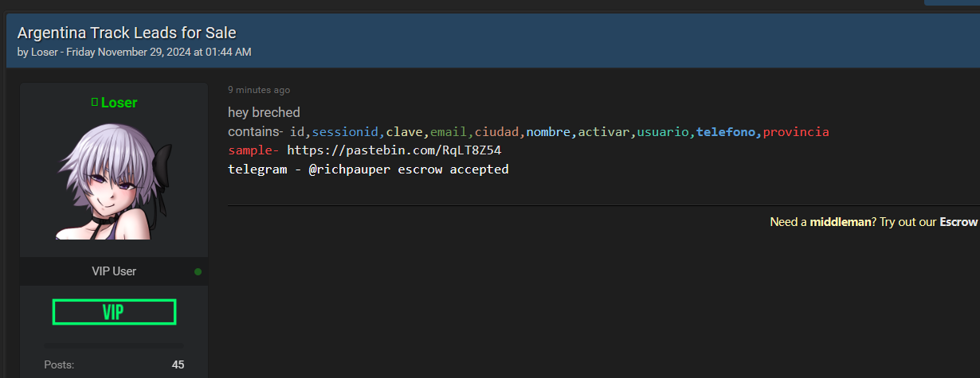Open the pastebin sample link
The width and height of the screenshot is (980, 378).
pos(394,150)
